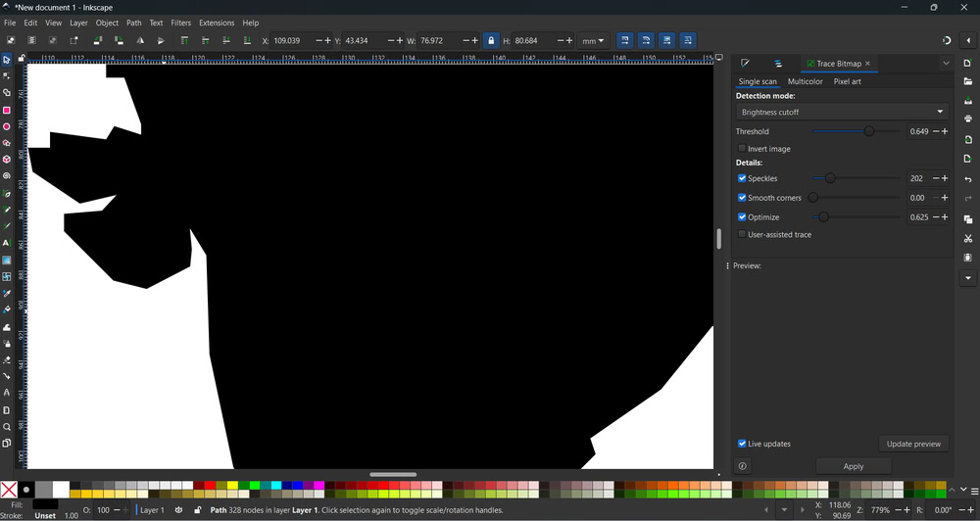This screenshot has height=521, width=980.
Task: Toggle Layer 1 lock icon
Action: pos(197,510)
